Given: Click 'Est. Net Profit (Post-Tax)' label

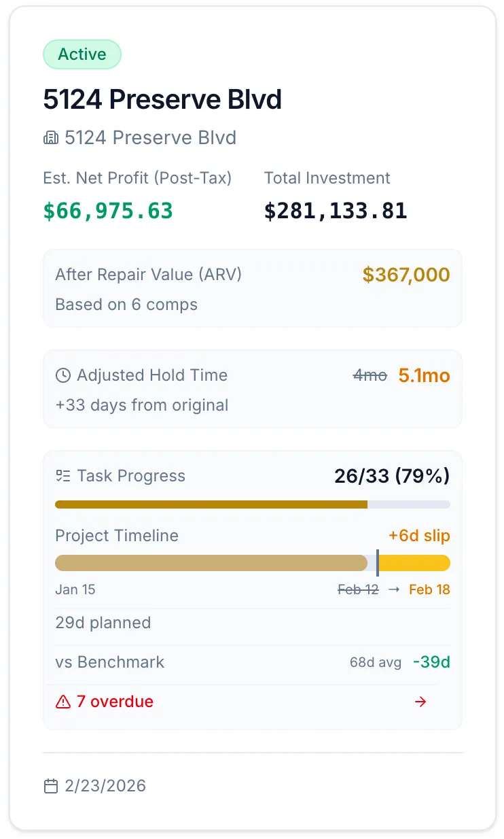Looking at the screenshot, I should coord(138,178).
